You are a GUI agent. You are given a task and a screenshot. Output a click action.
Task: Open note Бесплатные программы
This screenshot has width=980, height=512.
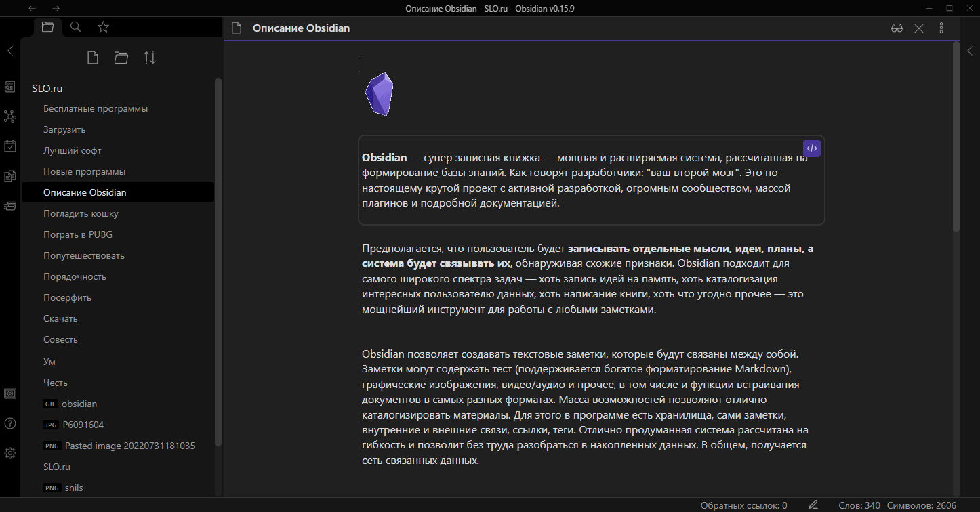[118, 108]
